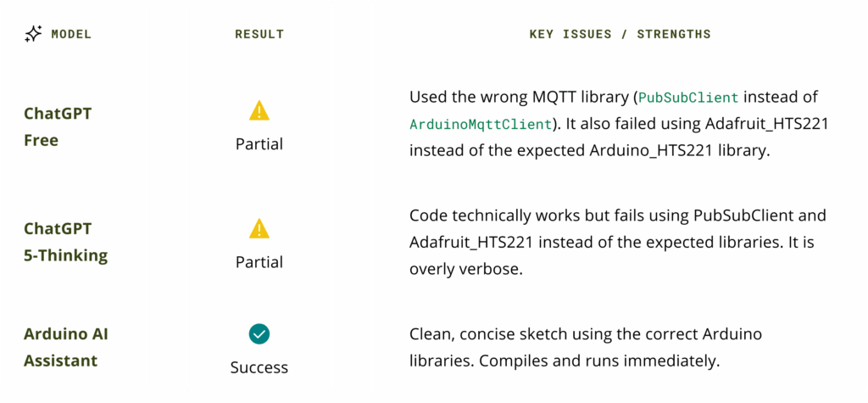Click the ChatGPT 5-Thinking model name
This screenshot has width=868, height=403.
tap(64, 242)
